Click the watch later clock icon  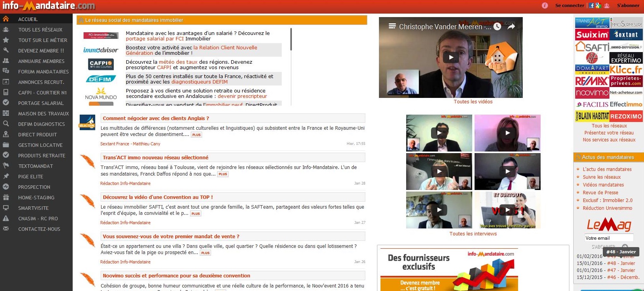(x=497, y=26)
